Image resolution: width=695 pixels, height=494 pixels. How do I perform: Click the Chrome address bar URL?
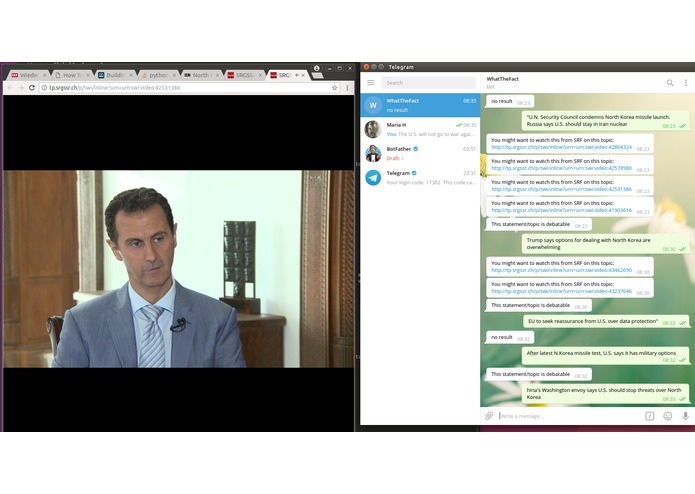[188, 88]
